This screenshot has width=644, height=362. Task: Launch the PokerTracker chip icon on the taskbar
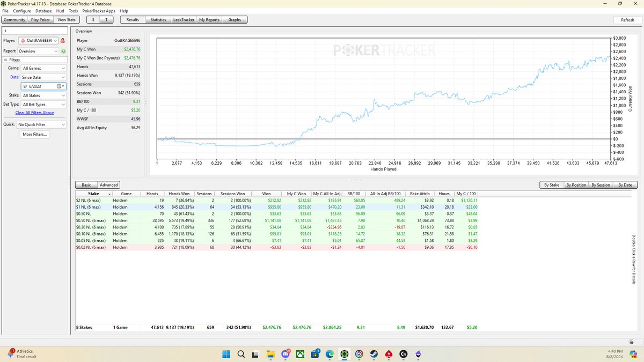coord(343,354)
